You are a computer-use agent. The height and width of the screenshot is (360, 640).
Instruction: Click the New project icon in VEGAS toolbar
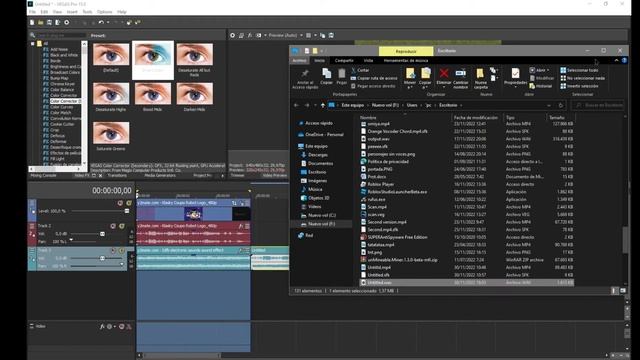(x=32, y=22)
